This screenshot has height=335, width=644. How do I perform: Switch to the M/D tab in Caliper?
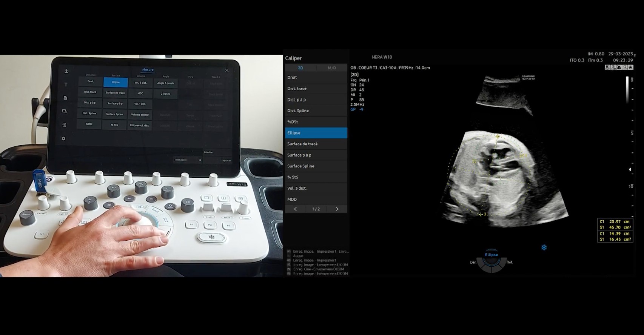tap(331, 68)
